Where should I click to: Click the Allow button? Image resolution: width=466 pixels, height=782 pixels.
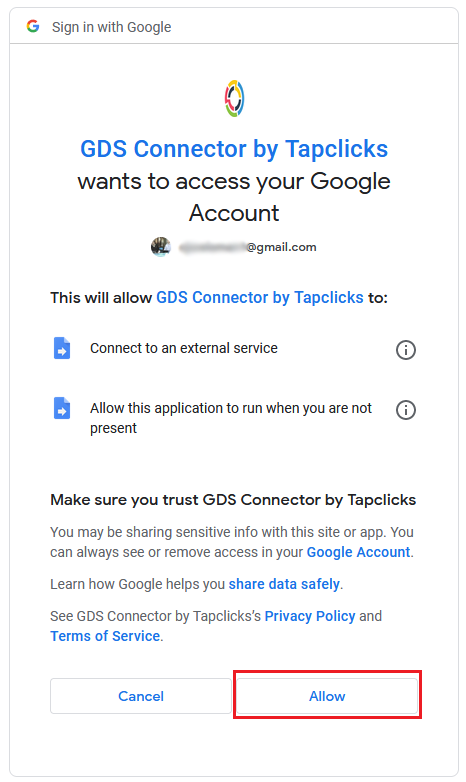pyautogui.click(x=327, y=696)
